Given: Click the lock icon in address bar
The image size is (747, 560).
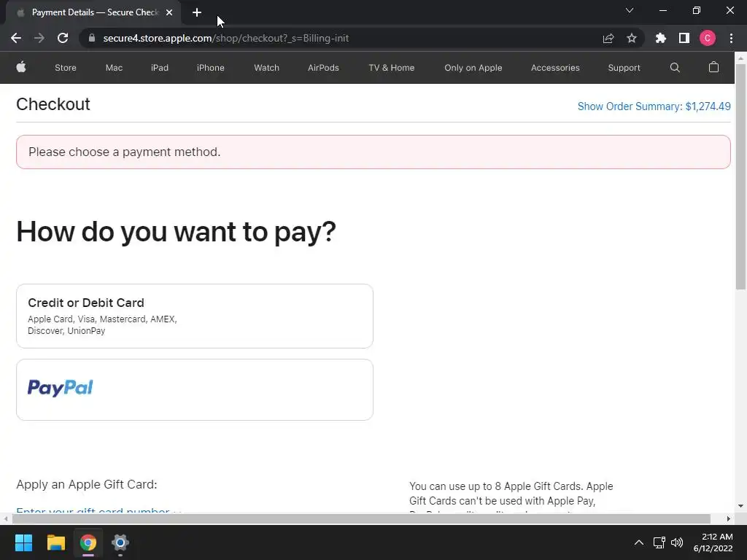Looking at the screenshot, I should pyautogui.click(x=92, y=38).
